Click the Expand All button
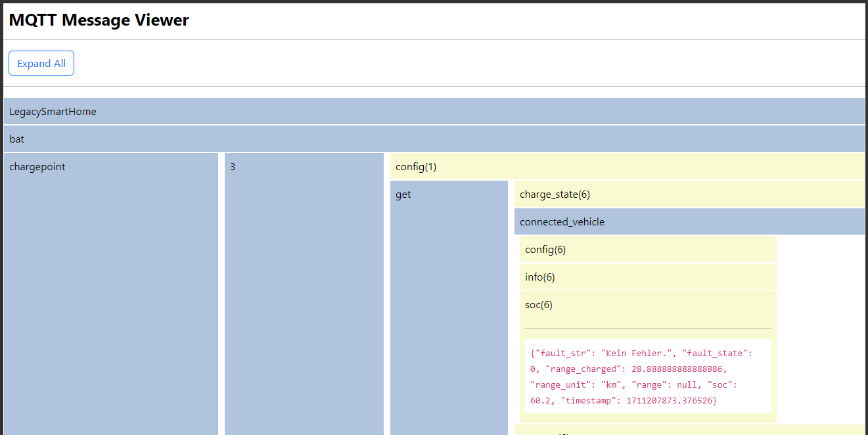This screenshot has width=868, height=435. 41,63
